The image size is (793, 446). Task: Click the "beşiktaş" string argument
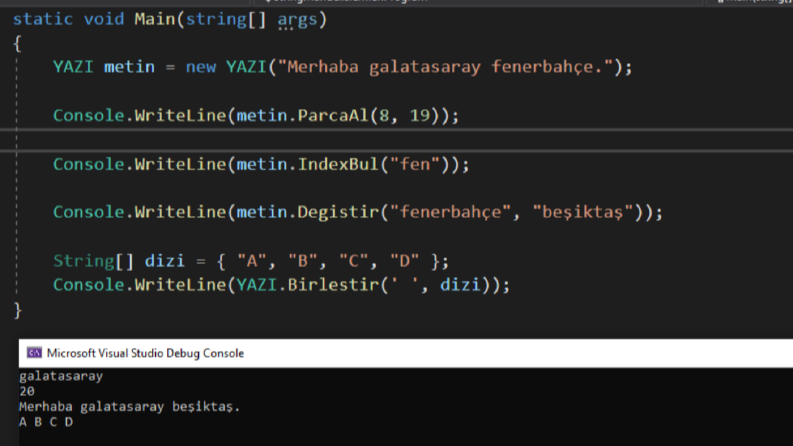(583, 212)
